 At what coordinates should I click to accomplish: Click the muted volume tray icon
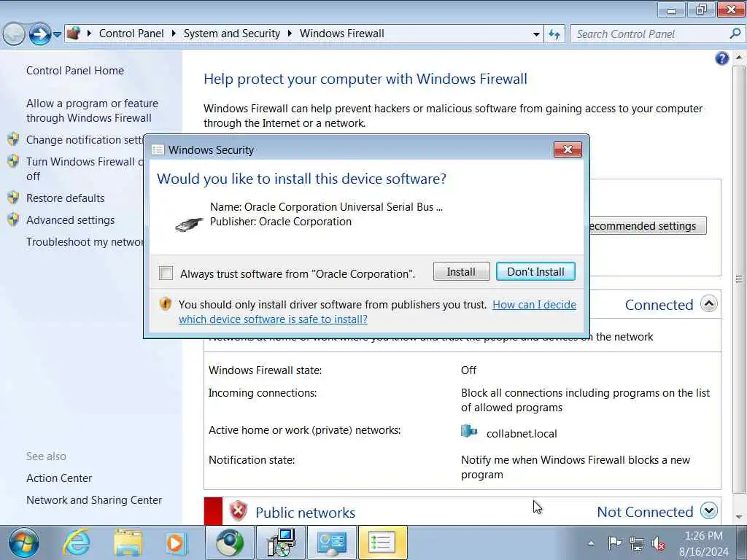coord(658,542)
